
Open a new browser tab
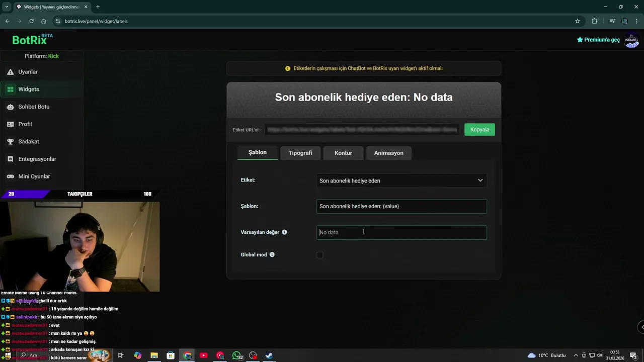pos(98,7)
